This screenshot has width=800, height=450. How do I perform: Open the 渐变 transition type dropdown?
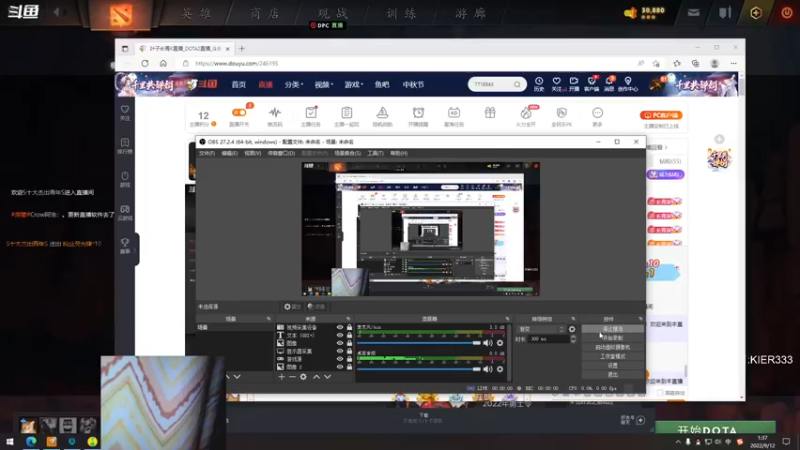pyautogui.click(x=540, y=329)
